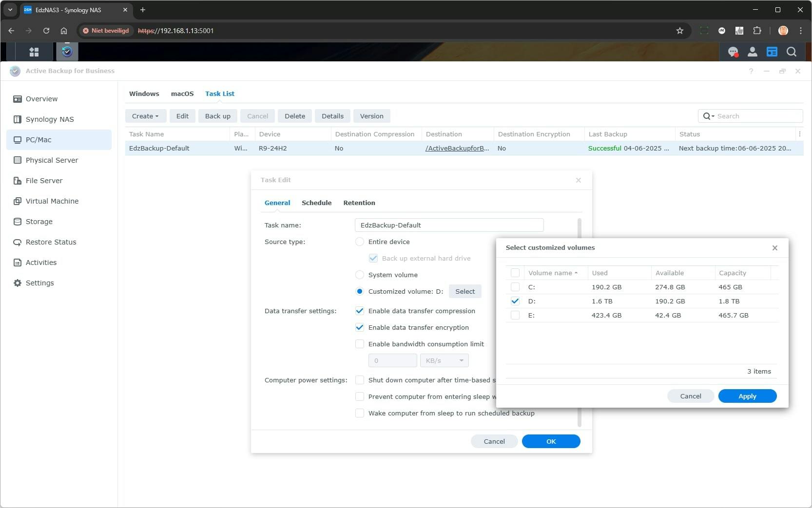Open Virtual Machine in the sidebar
This screenshot has width=812, height=508.
59,201
